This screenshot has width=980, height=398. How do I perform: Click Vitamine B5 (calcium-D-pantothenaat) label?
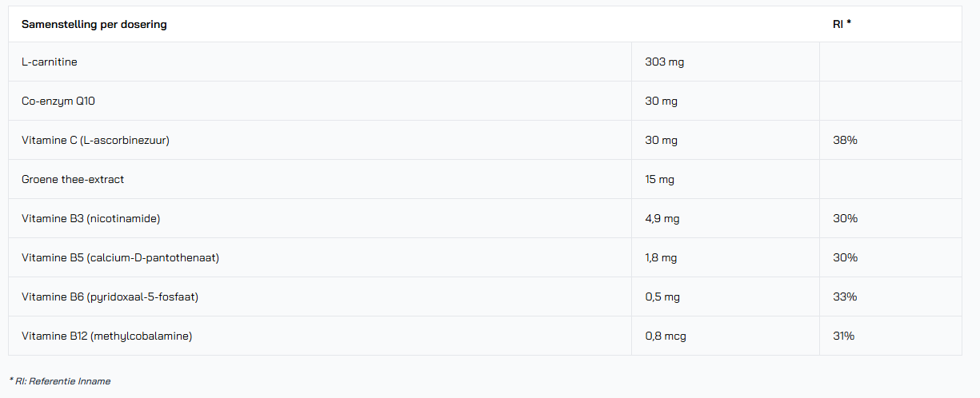coord(120,257)
